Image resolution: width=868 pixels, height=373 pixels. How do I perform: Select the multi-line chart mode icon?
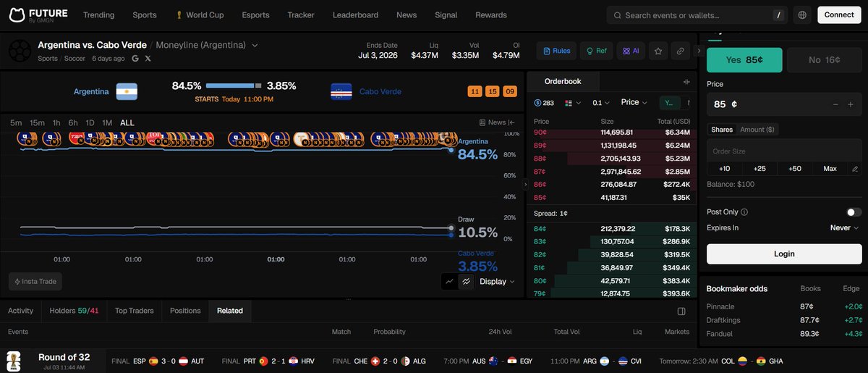point(467,281)
